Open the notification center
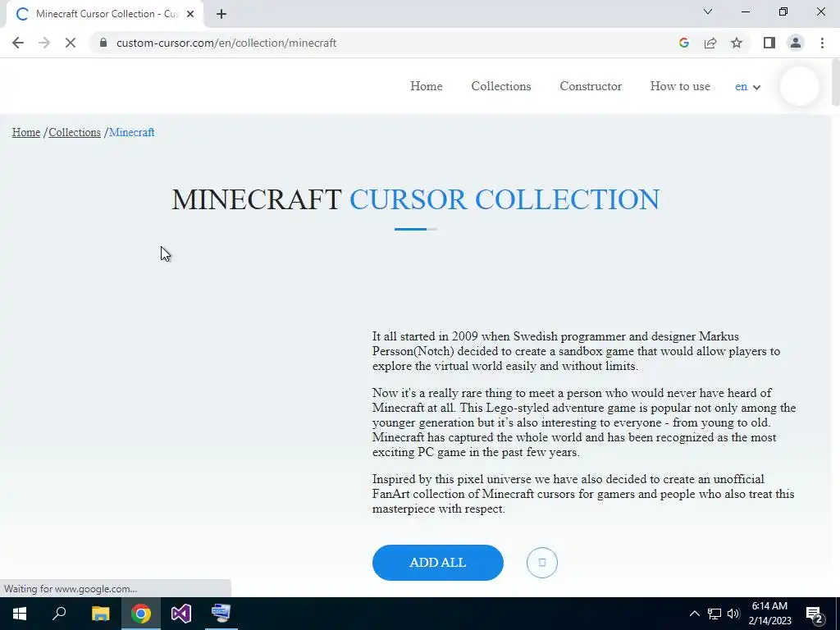The image size is (840, 630). [x=815, y=614]
